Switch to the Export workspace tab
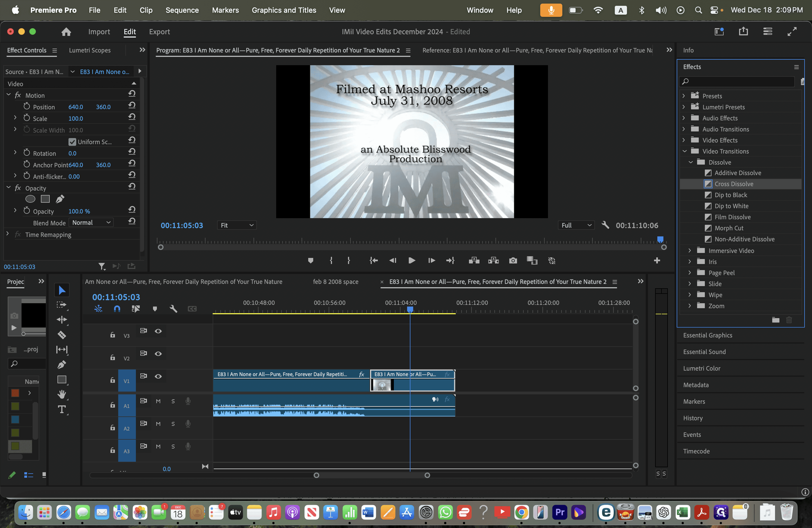 159,32
